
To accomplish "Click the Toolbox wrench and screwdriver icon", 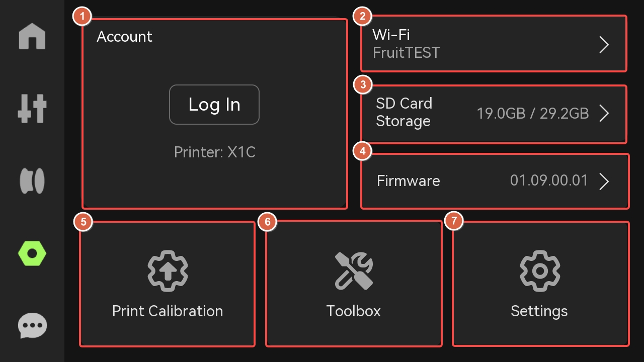I will pos(354,271).
